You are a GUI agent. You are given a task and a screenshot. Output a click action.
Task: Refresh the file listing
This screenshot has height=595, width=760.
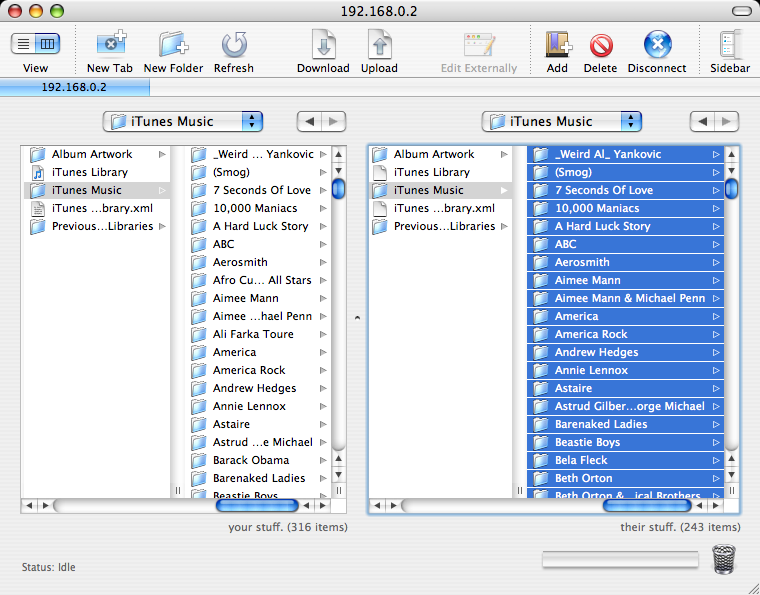coord(234,44)
